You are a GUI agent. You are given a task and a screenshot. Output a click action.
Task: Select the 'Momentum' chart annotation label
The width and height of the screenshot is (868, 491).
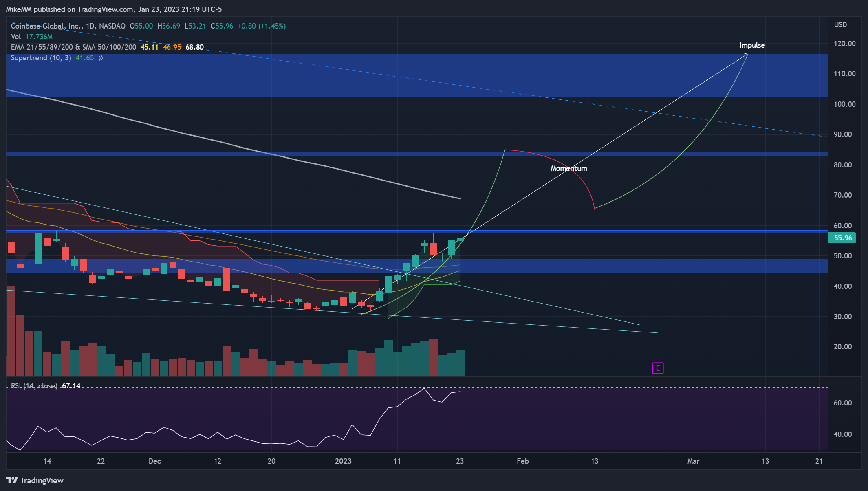coord(569,168)
